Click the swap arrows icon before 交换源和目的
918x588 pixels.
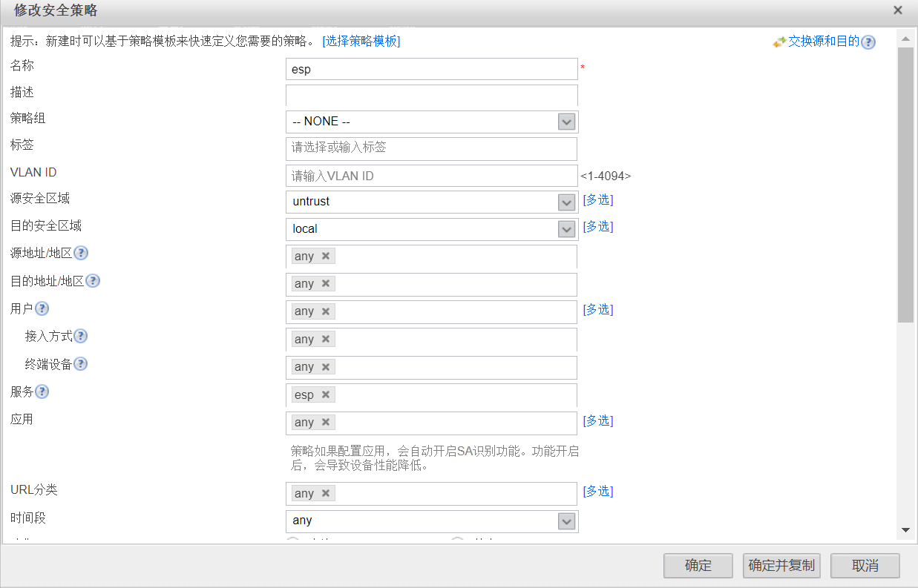[x=779, y=42]
